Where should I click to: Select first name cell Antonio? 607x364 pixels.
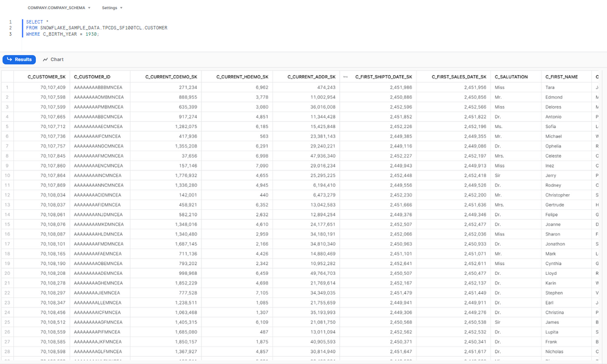(553, 117)
